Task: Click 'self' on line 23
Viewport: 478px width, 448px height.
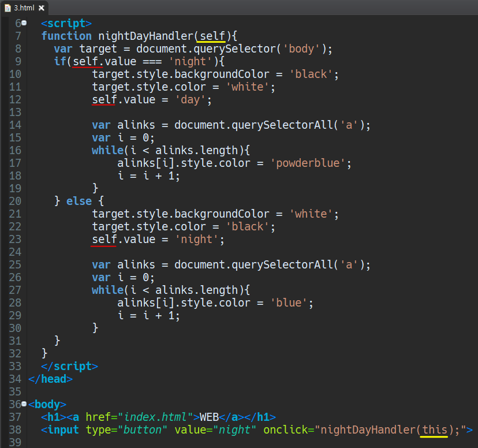Action: pyautogui.click(x=104, y=239)
